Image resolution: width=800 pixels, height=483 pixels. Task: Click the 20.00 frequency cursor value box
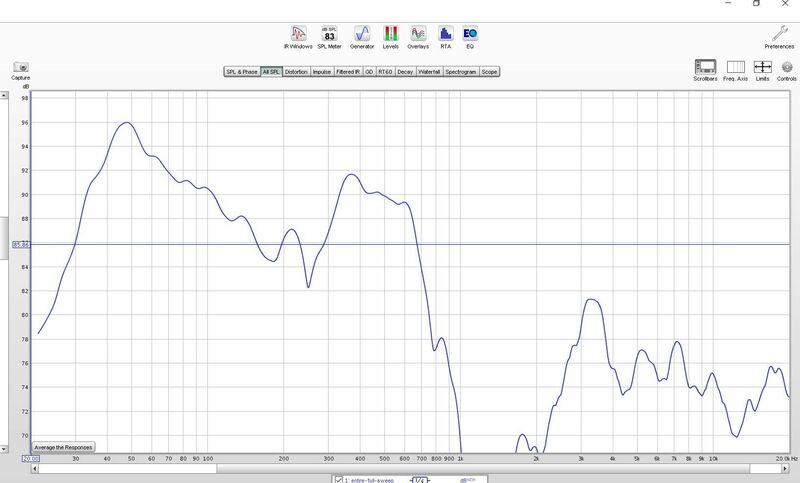point(30,459)
